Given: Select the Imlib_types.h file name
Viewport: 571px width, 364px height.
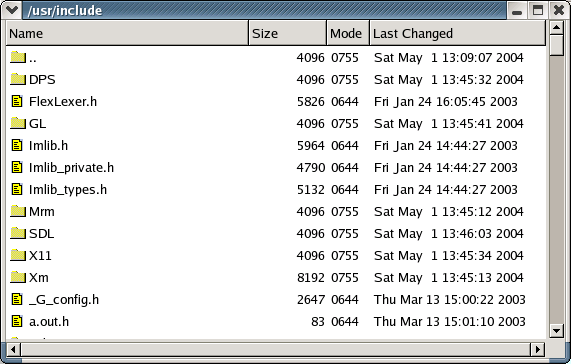Looking at the screenshot, I should [68, 190].
